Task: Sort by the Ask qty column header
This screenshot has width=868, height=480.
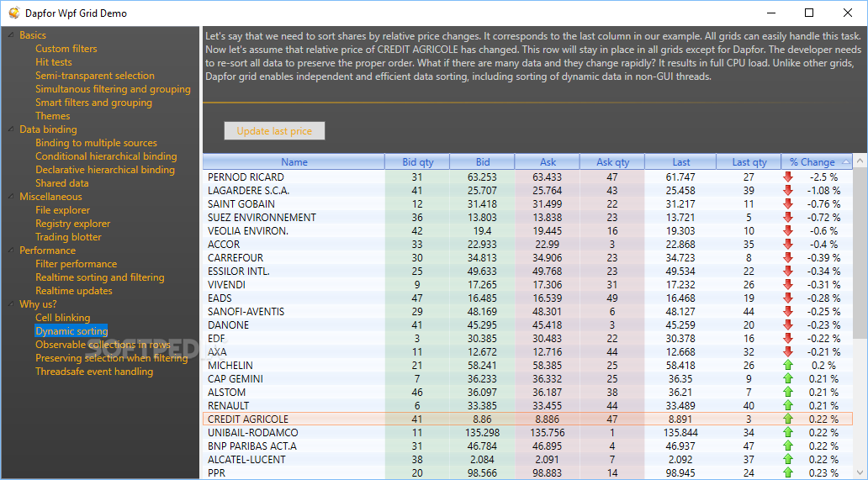Action: 612,162
